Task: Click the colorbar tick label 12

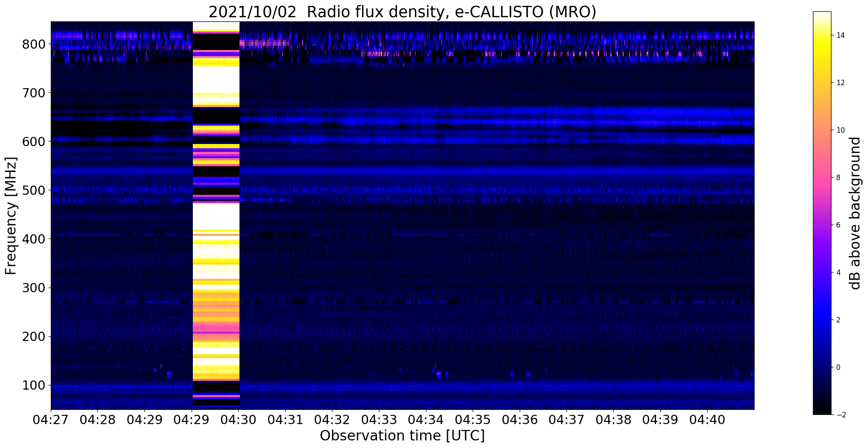Action: pyautogui.click(x=841, y=83)
